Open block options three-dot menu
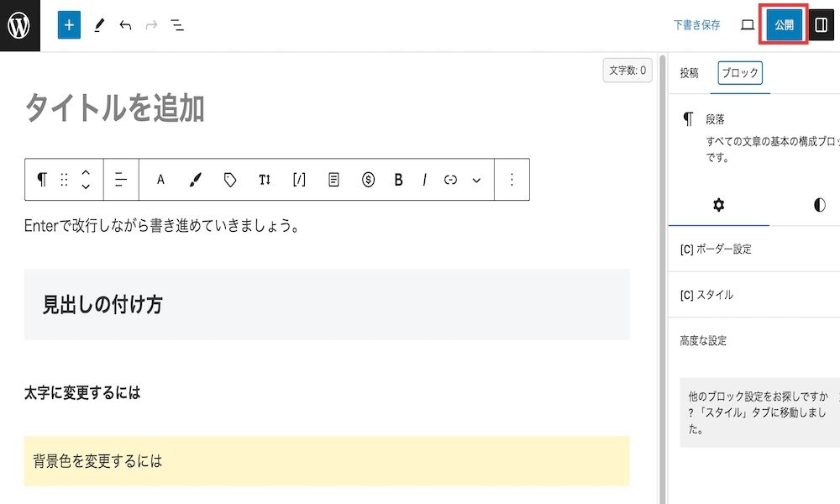 point(512,180)
